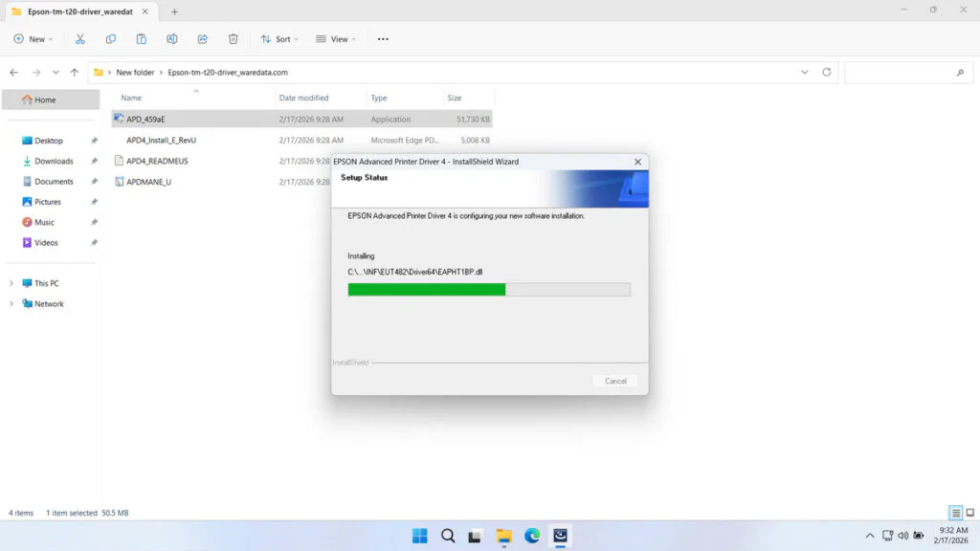The image size is (980, 551).
Task: Open the New dropdown menu
Action: (x=33, y=38)
